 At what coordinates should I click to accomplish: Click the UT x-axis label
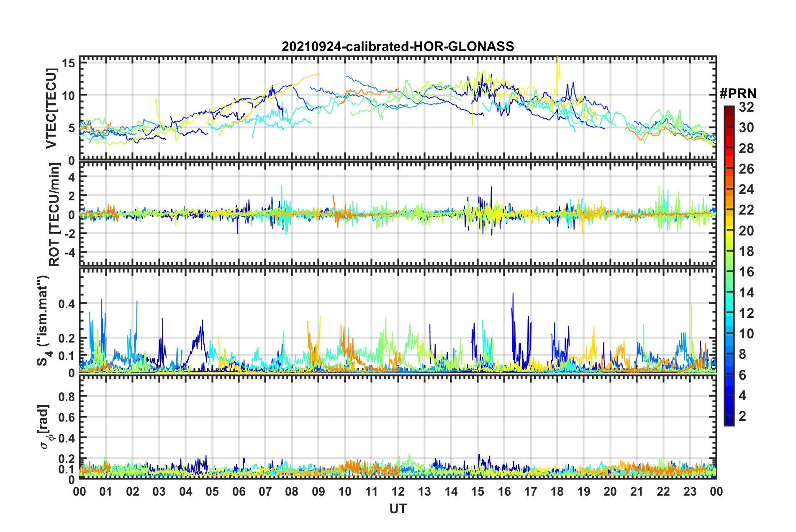point(398,509)
